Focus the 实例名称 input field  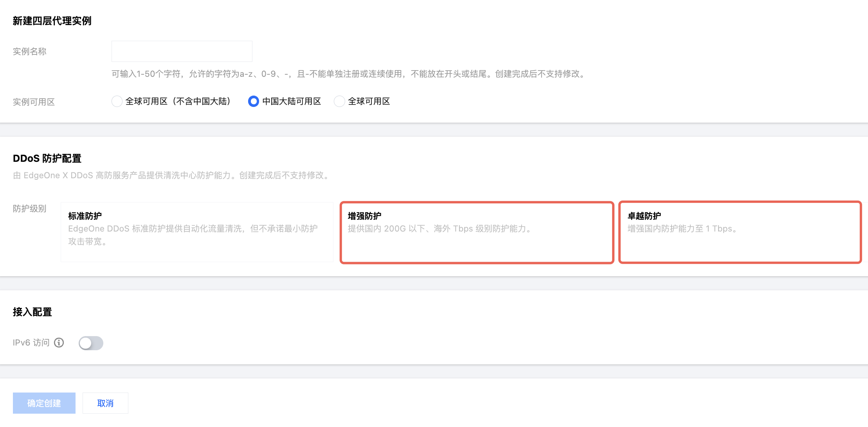coord(182,51)
